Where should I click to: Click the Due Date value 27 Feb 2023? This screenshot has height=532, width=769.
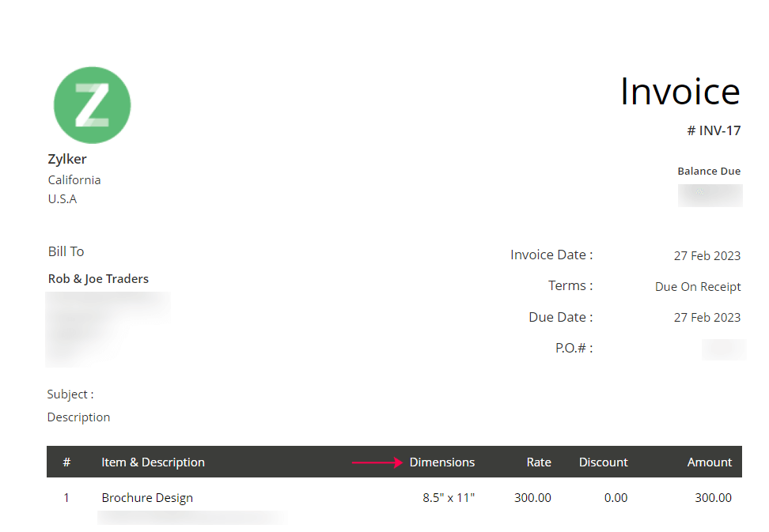(x=706, y=317)
